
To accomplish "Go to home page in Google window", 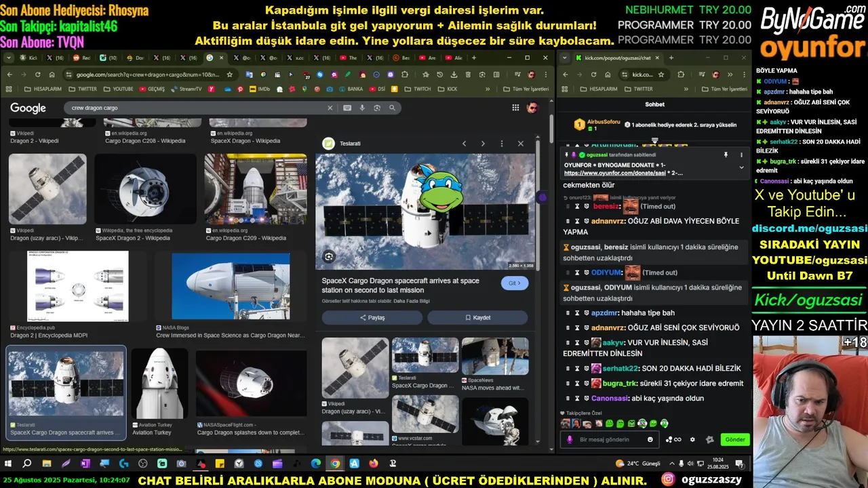I will 52,75.
